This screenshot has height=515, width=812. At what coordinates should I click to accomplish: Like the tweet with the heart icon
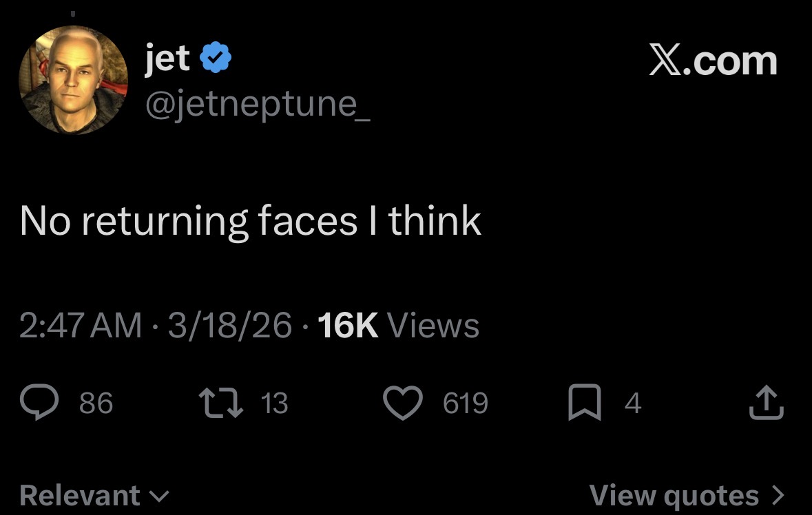(x=404, y=403)
